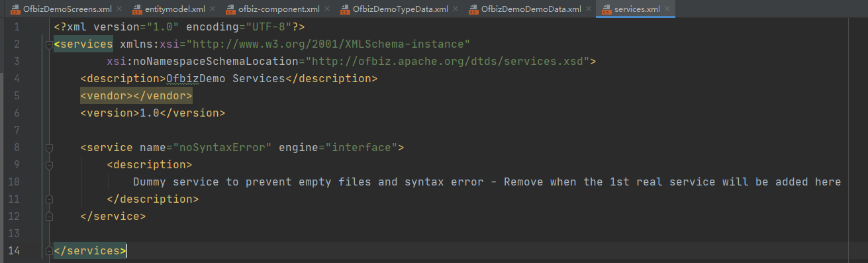868x263 pixels.
Task: Click the XMLSchema-instance namespace URL
Action: coord(328,44)
